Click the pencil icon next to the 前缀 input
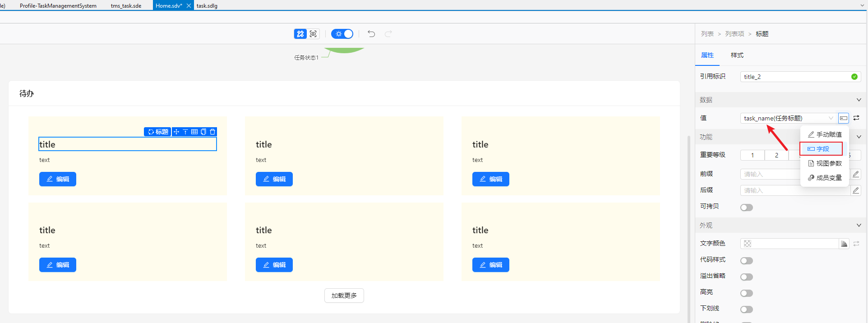This screenshot has width=868, height=323. 856,174
